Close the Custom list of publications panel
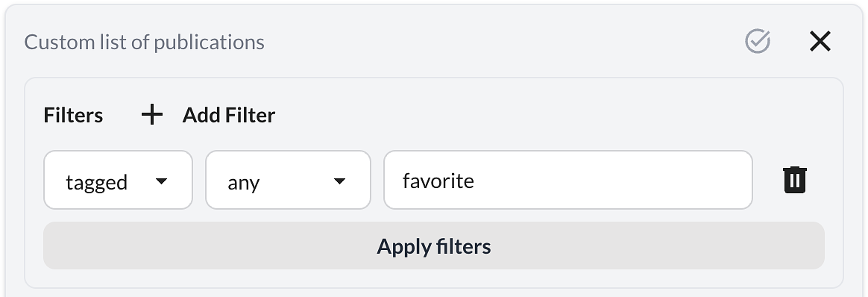The width and height of the screenshot is (868, 297). (x=820, y=42)
